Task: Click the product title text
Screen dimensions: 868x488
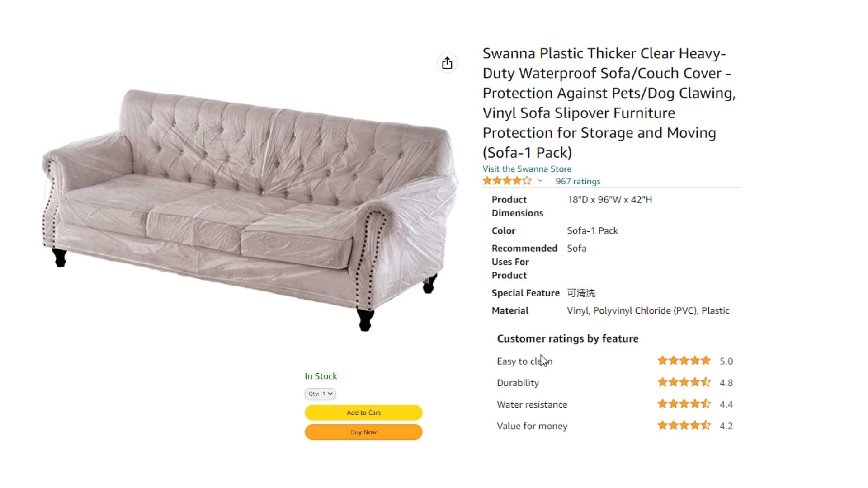Action: tap(609, 103)
